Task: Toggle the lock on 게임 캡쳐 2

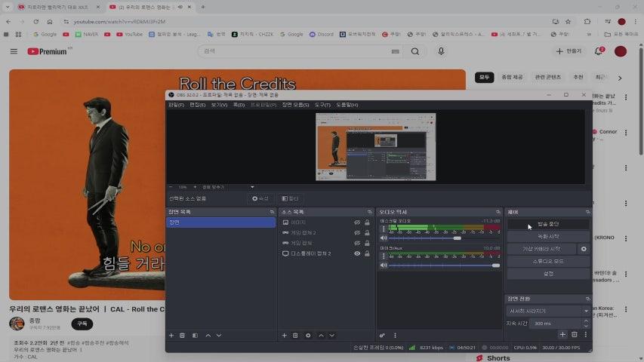Action: pos(367,233)
